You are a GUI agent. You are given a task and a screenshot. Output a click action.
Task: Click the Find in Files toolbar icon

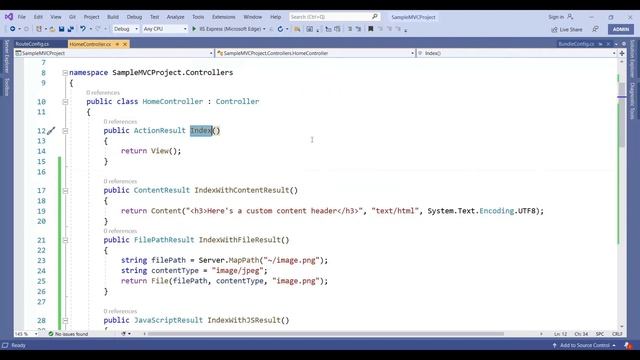(297, 29)
